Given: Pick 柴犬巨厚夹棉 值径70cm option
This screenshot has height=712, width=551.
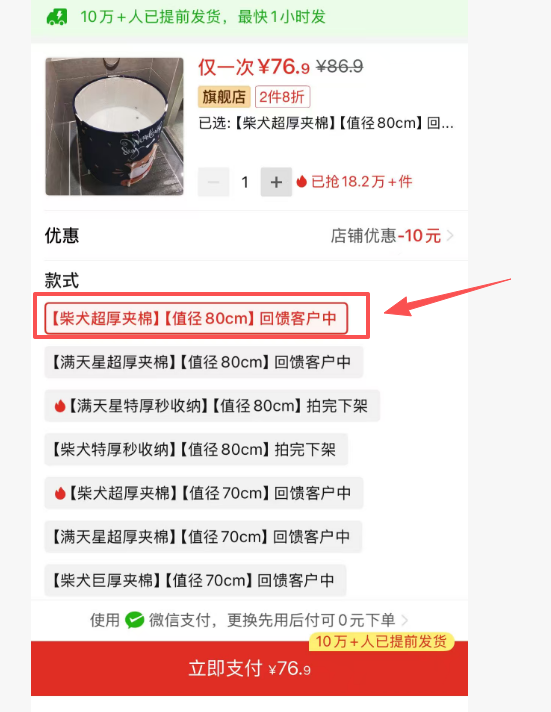Looking at the screenshot, I should point(195,580).
